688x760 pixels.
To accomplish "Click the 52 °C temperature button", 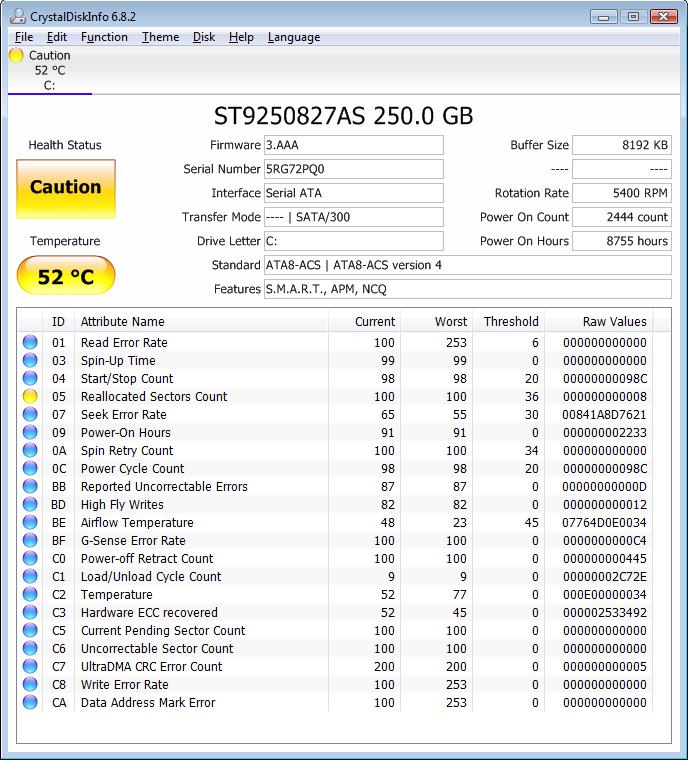I will click(66, 276).
